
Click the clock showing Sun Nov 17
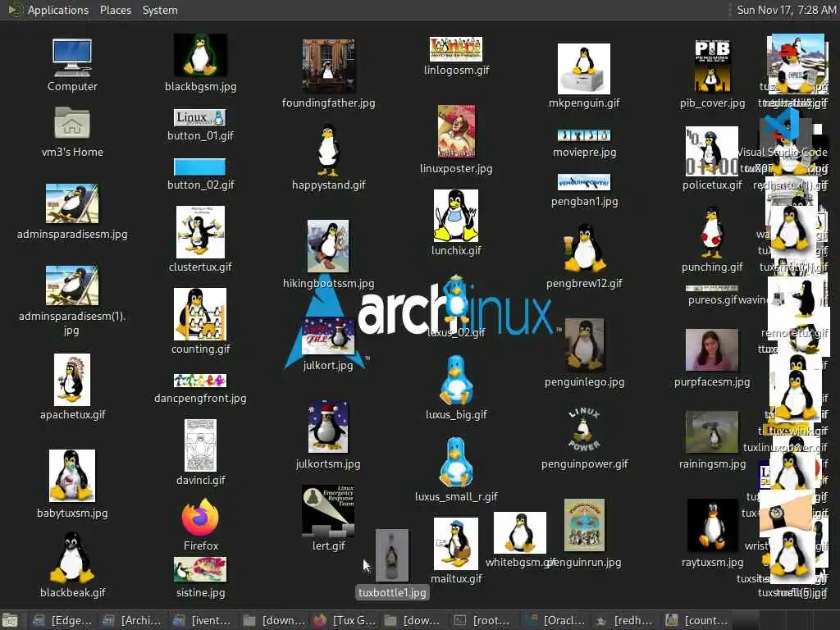(786, 10)
